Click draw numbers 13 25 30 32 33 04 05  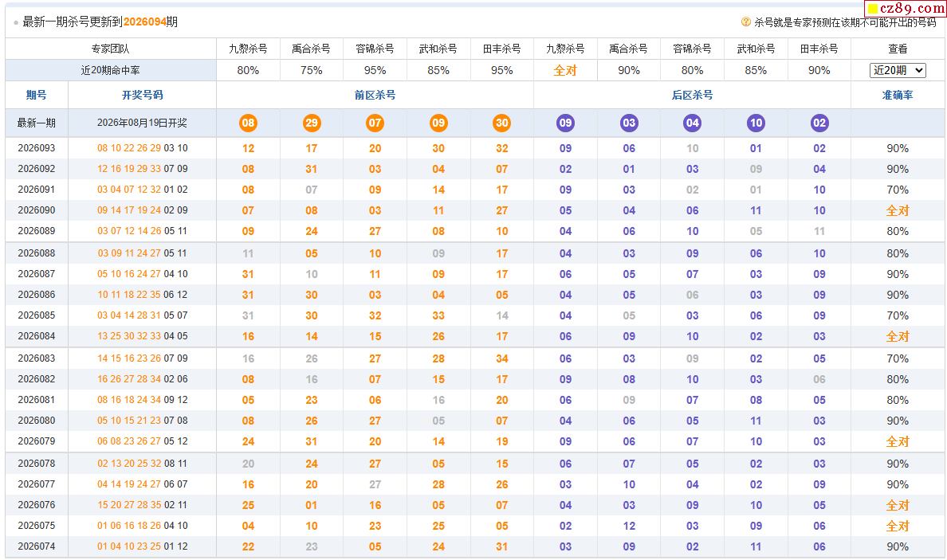[143, 335]
